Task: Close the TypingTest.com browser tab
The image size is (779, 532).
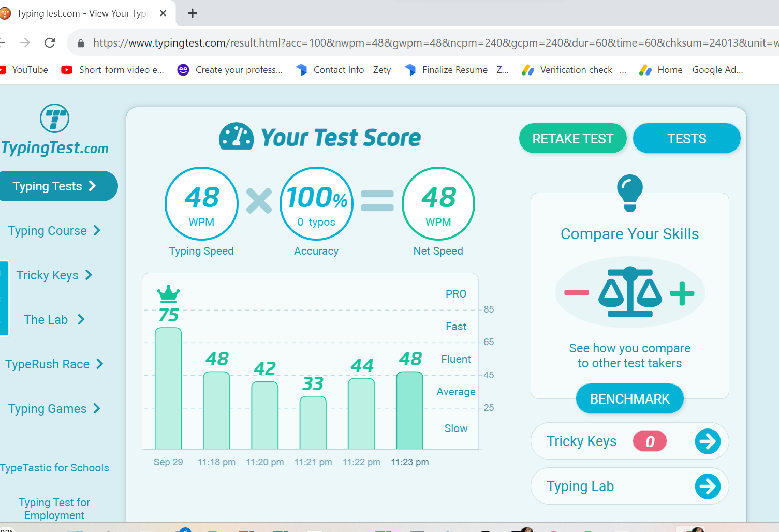Action: [x=163, y=13]
